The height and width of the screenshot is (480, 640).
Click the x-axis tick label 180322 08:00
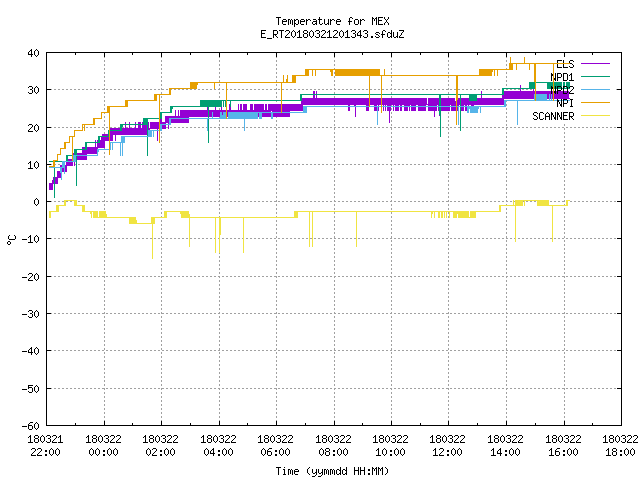click(x=333, y=446)
